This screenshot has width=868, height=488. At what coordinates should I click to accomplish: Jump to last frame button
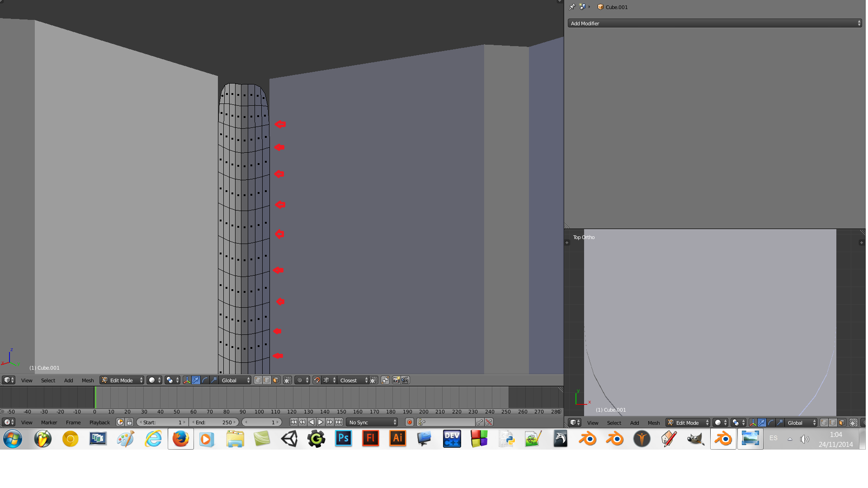339,422
